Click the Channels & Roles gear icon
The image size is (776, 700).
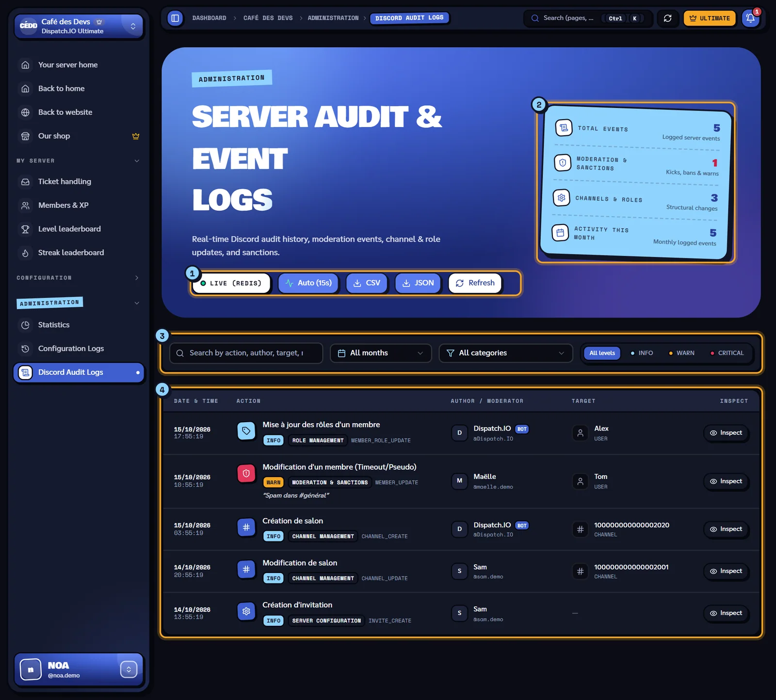[x=561, y=198]
